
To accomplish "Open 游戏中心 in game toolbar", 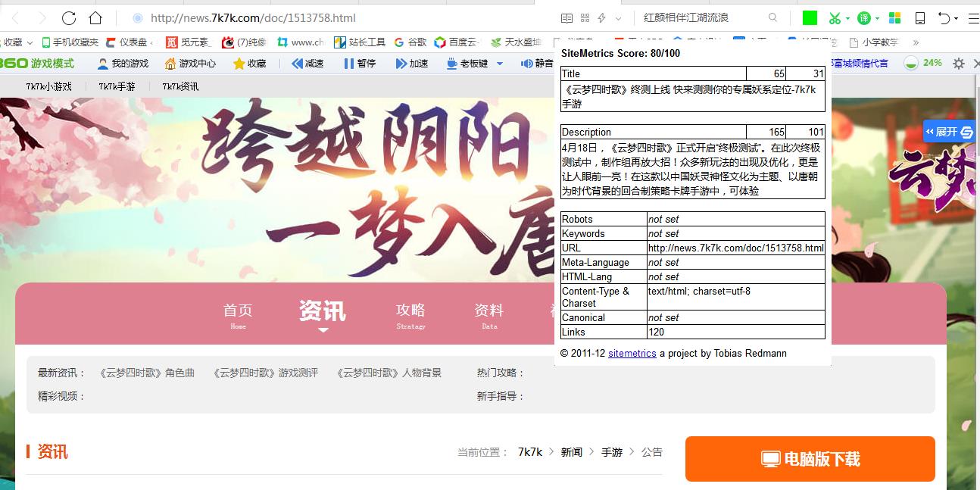I will coord(190,64).
